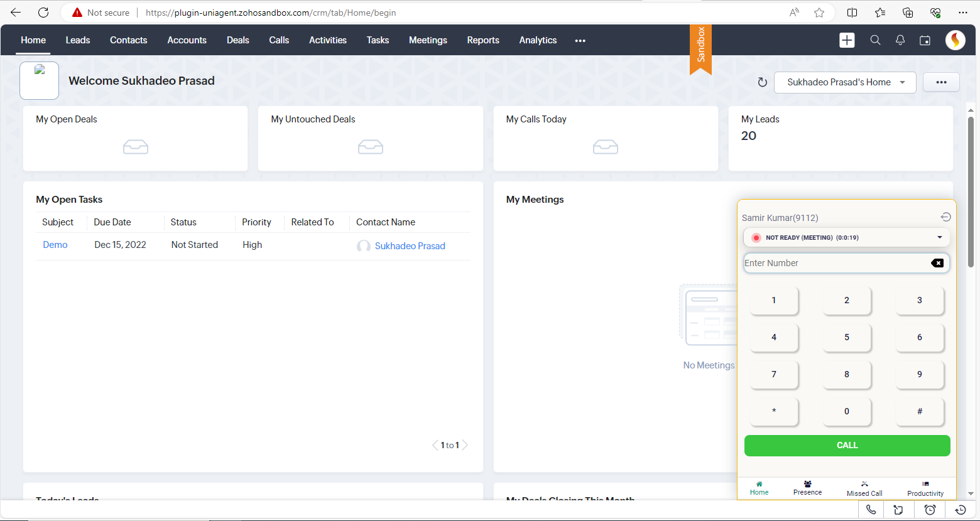This screenshot has height=521, width=980.
Task: Open Reports module
Action: (483, 40)
